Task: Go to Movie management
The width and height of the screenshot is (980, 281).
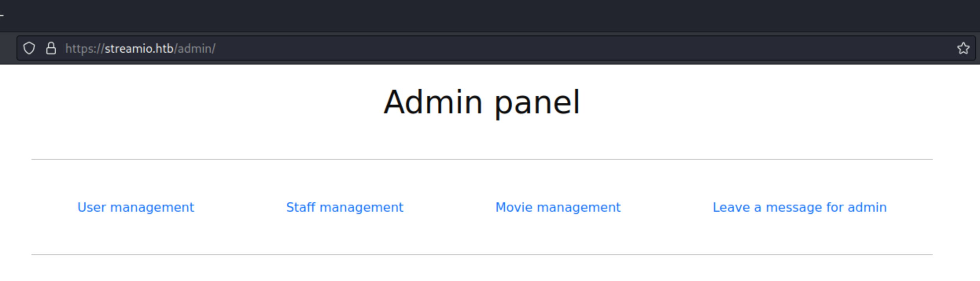Action: [x=558, y=207]
